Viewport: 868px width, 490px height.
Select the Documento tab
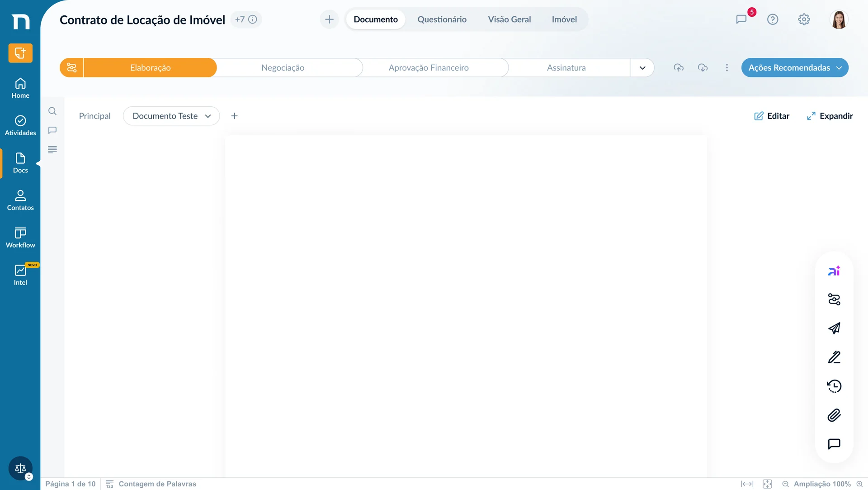click(376, 19)
